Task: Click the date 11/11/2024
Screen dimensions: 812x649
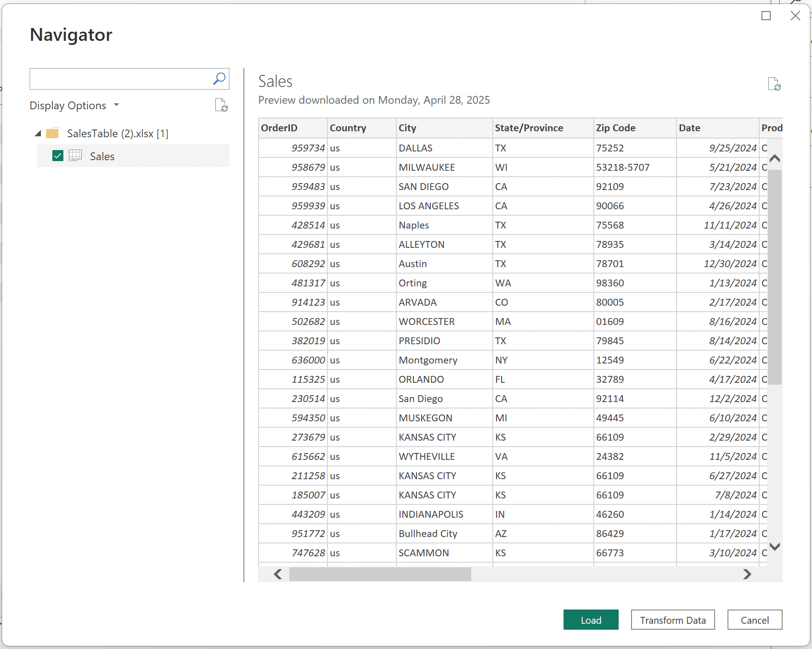Action: tap(718, 225)
